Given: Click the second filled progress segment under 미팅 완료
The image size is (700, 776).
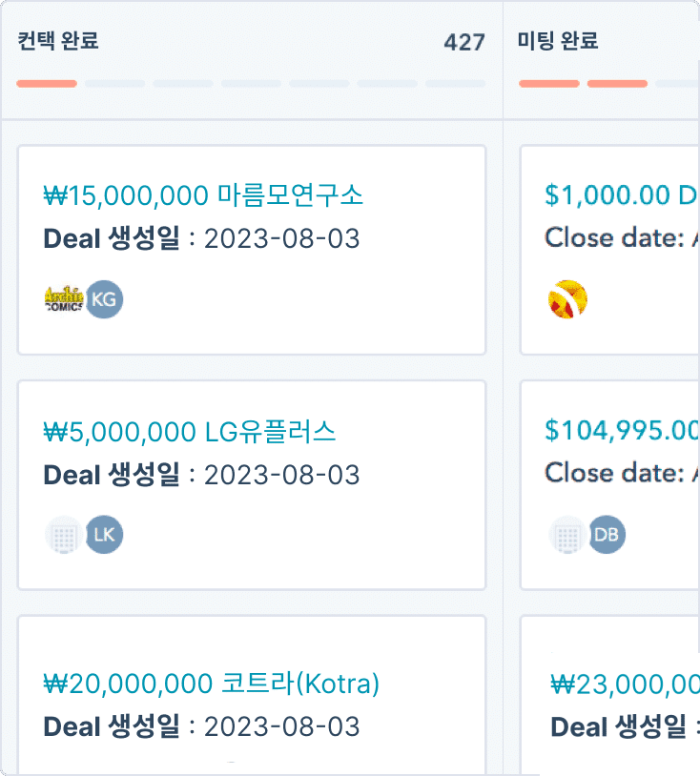Looking at the screenshot, I should click(x=617, y=84).
